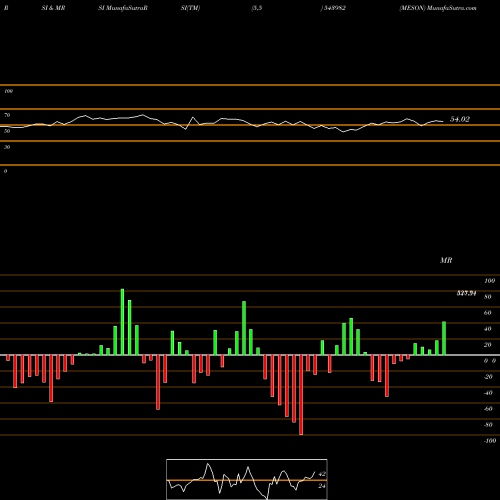This screenshot has width=500, height=500.
Task: Click the 348982 code in the header
Action: pyautogui.click(x=335, y=8)
